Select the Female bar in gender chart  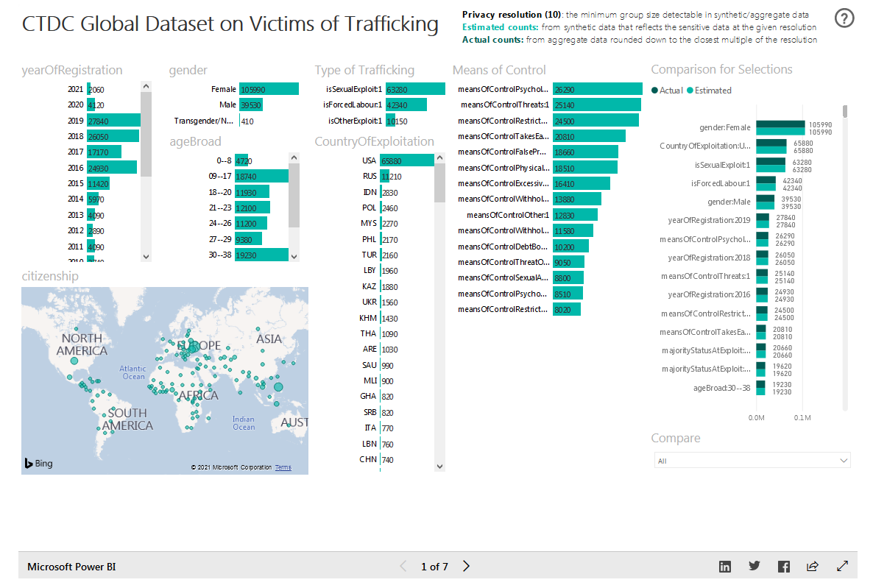click(x=269, y=89)
